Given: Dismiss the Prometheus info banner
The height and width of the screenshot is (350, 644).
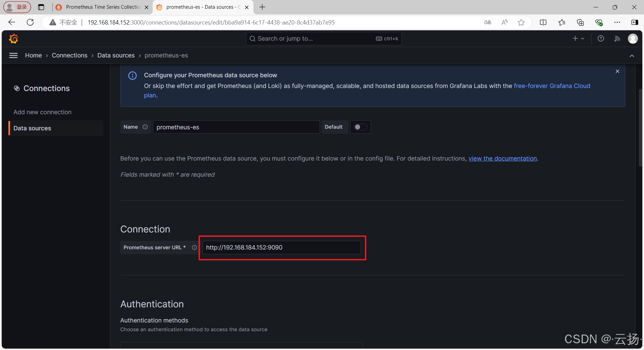Looking at the screenshot, I should pyautogui.click(x=618, y=71).
